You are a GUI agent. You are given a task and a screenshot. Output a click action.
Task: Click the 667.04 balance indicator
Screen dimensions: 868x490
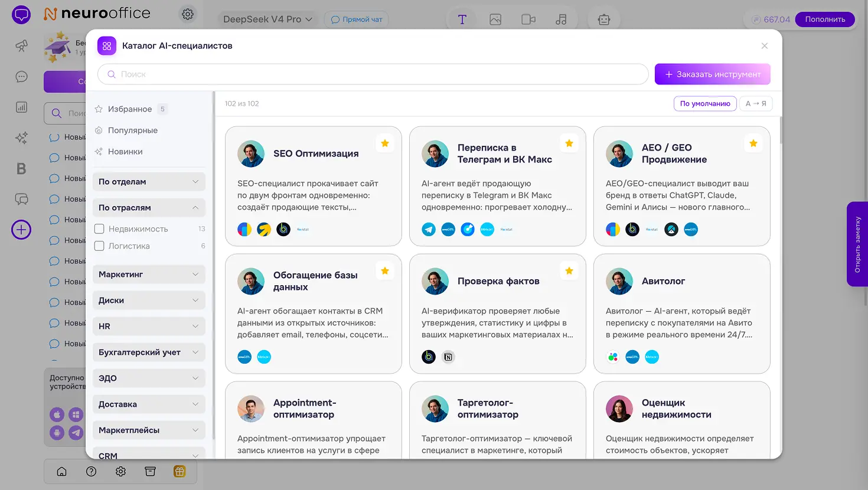pyautogui.click(x=771, y=19)
